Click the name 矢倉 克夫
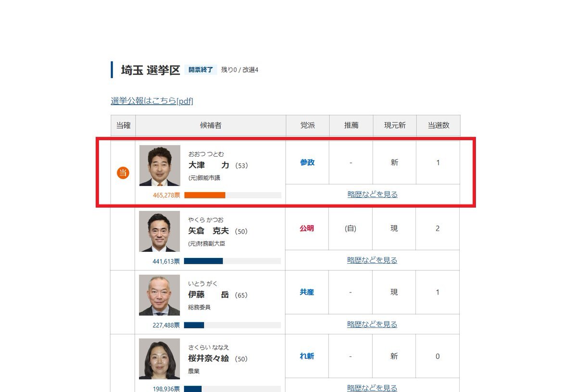 (x=209, y=231)
